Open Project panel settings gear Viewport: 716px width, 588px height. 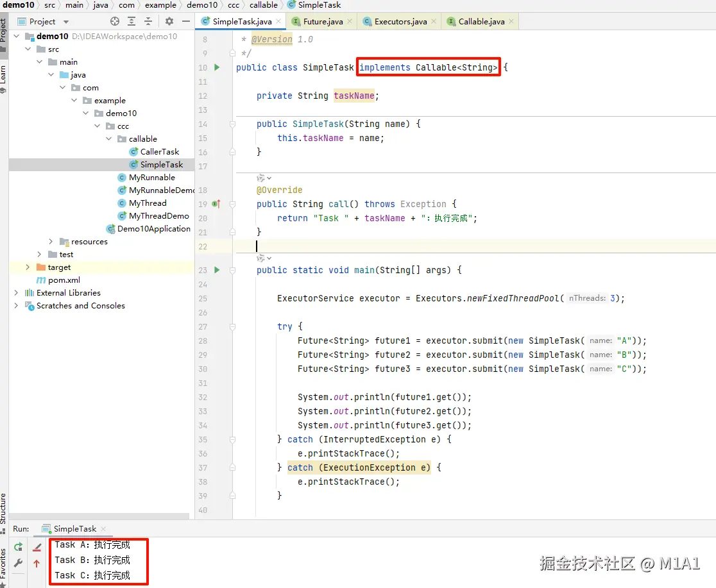pos(169,21)
